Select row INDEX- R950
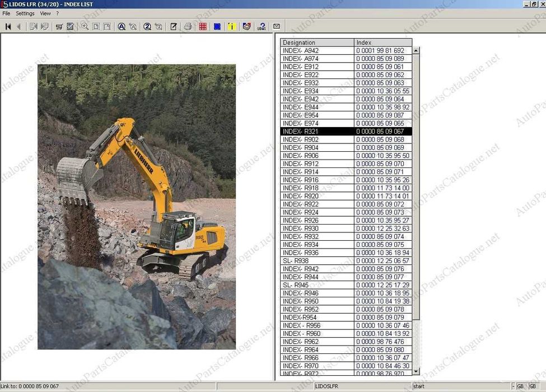This screenshot has width=546, height=392. click(346, 301)
